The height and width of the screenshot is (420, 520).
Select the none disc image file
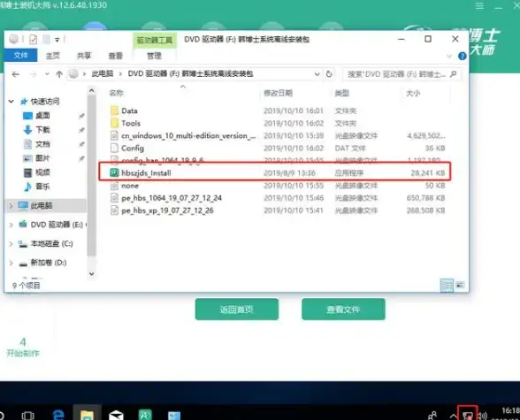tap(130, 186)
